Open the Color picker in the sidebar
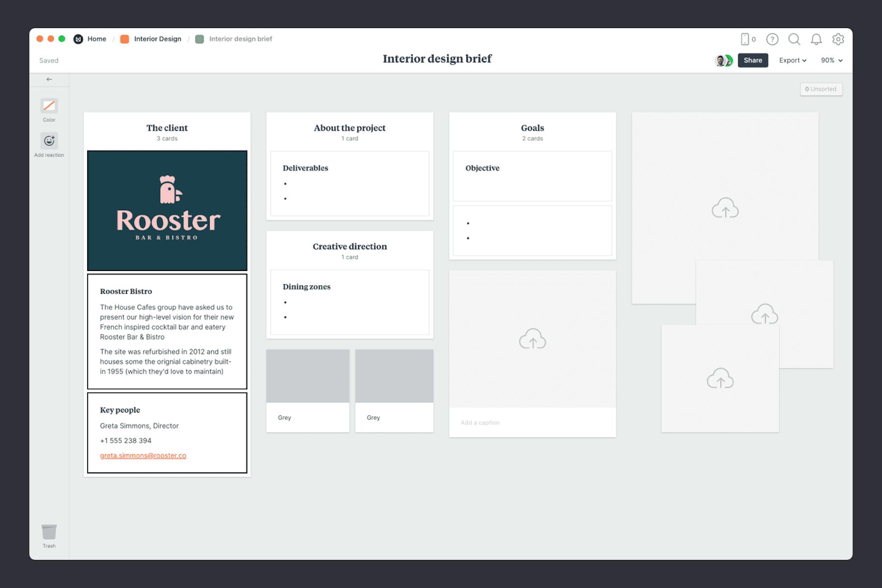Viewport: 882px width, 588px height. click(x=49, y=105)
